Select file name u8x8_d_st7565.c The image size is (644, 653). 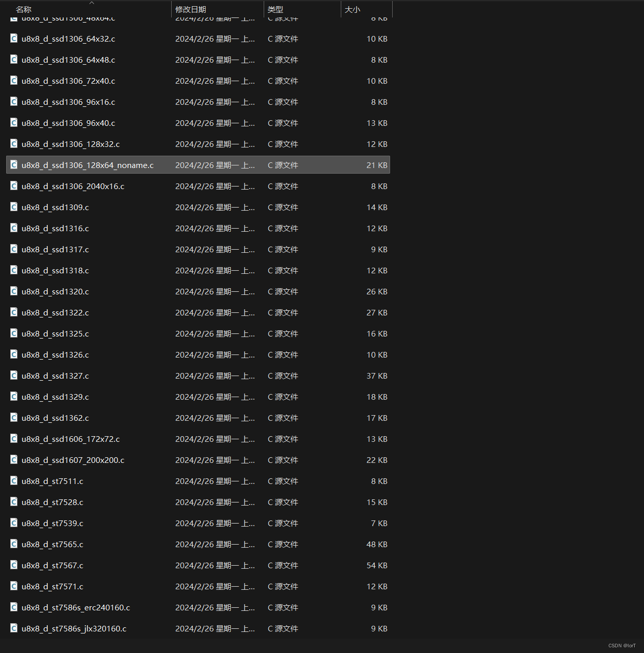52,544
